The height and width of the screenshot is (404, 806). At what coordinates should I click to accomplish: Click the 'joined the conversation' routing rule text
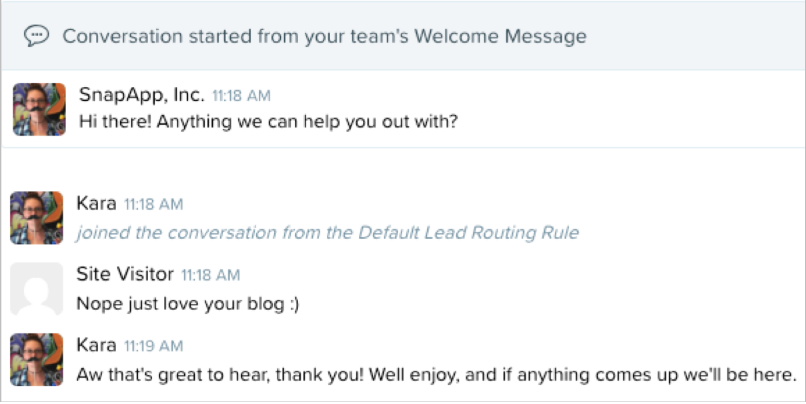click(327, 233)
